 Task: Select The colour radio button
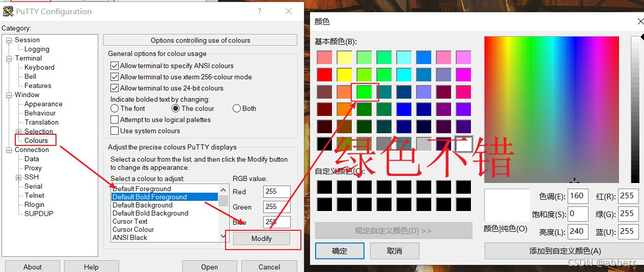tap(176, 109)
